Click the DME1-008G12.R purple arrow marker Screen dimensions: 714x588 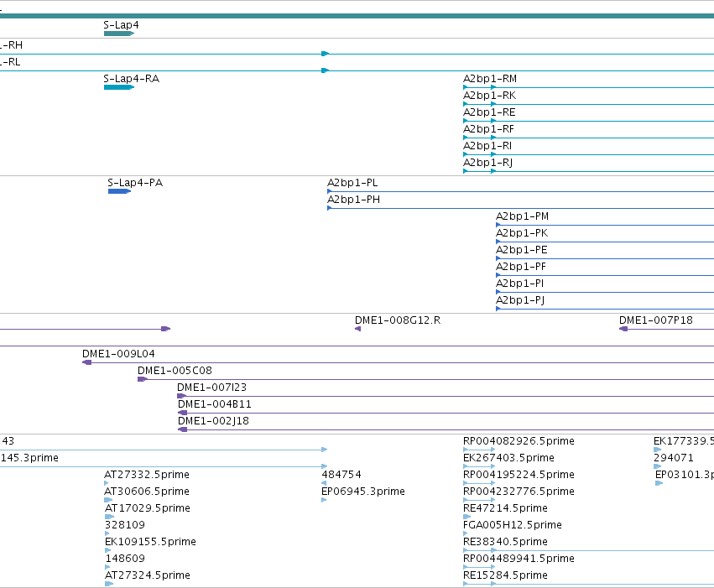tap(358, 329)
